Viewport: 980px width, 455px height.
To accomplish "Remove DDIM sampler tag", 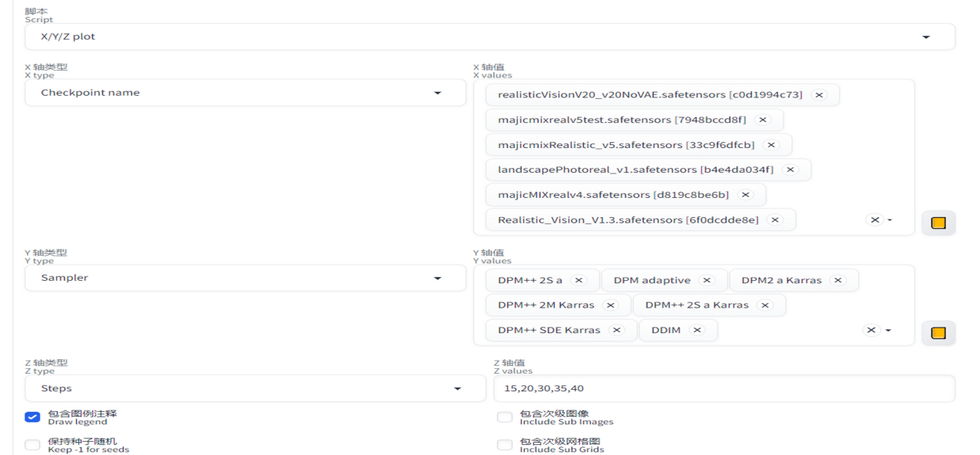I will (x=697, y=330).
